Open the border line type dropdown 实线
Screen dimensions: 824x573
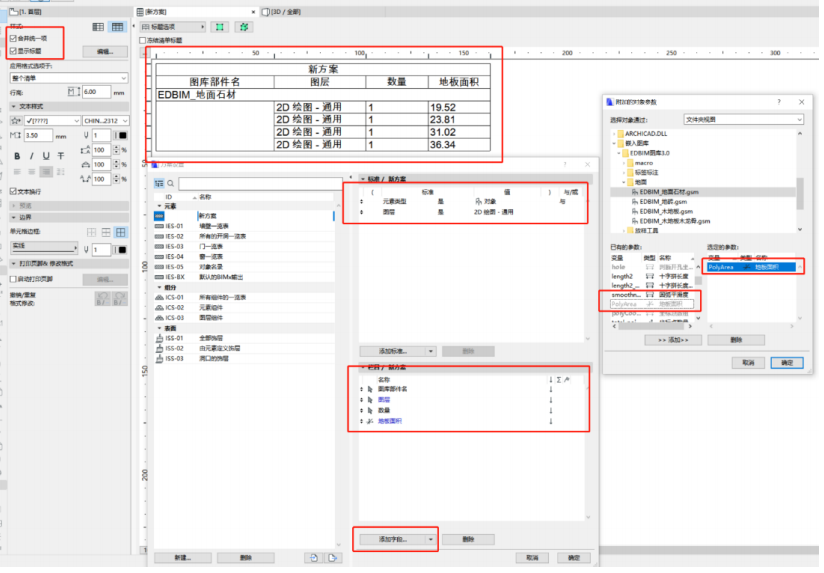tap(44, 248)
